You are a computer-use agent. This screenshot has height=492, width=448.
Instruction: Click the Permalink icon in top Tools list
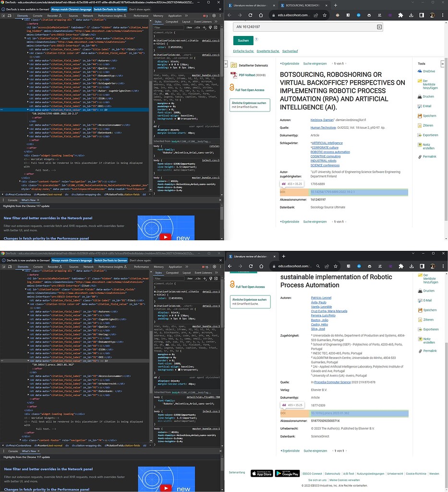420,157
